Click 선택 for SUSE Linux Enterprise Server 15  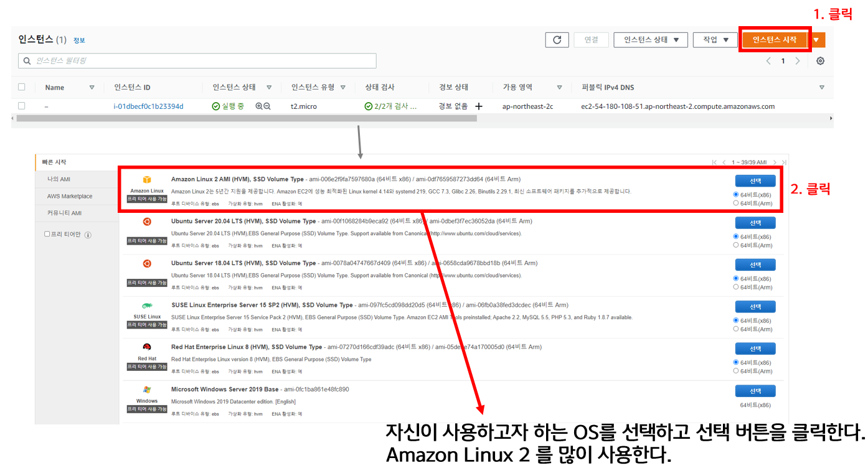tap(755, 307)
